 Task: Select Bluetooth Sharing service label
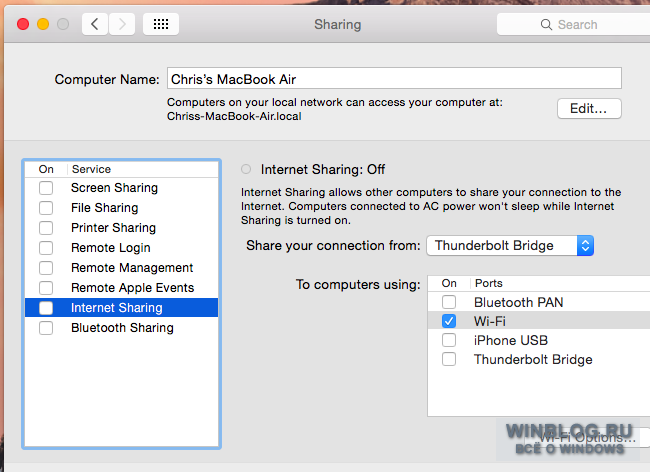pyautogui.click(x=122, y=328)
